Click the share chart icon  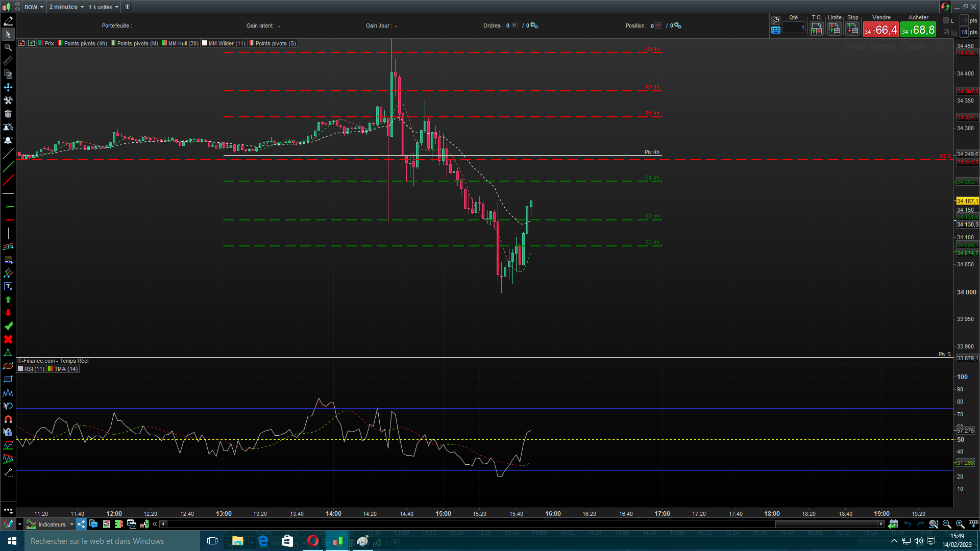pos(81,524)
